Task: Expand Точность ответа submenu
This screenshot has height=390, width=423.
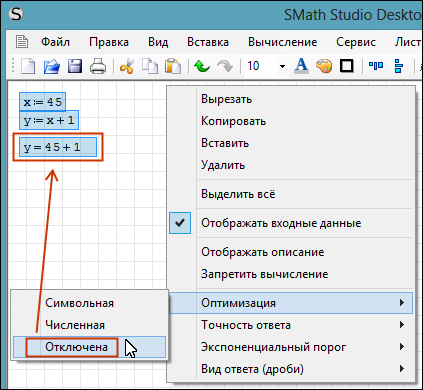Action: click(291, 325)
